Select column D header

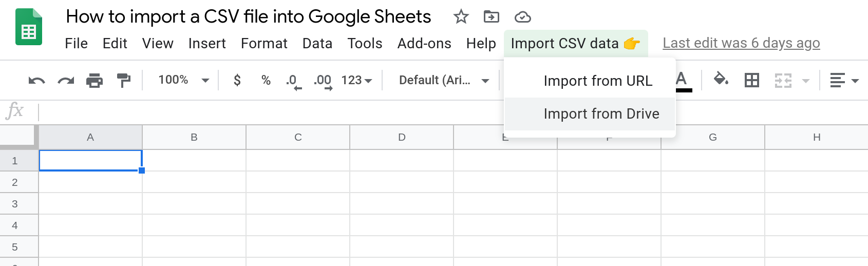[x=402, y=138]
